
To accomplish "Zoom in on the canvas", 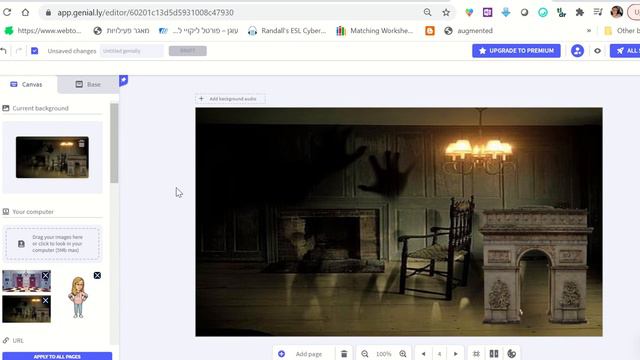I will click(x=403, y=354).
